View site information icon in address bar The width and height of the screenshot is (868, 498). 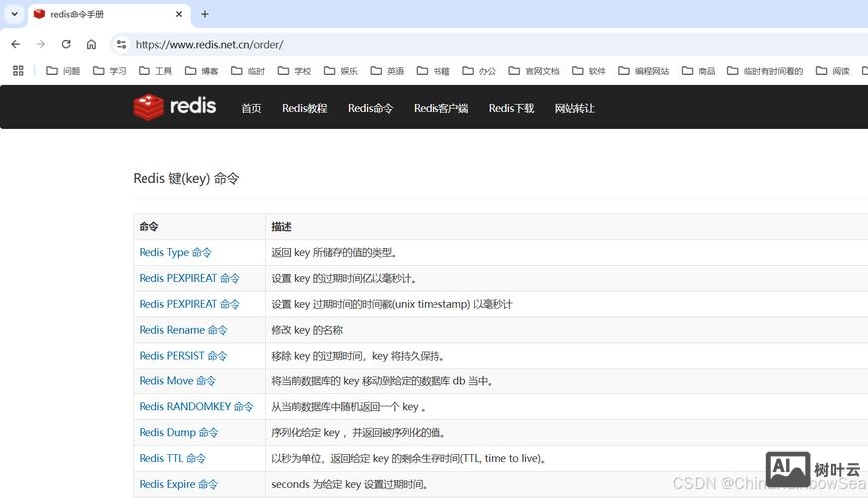point(122,44)
